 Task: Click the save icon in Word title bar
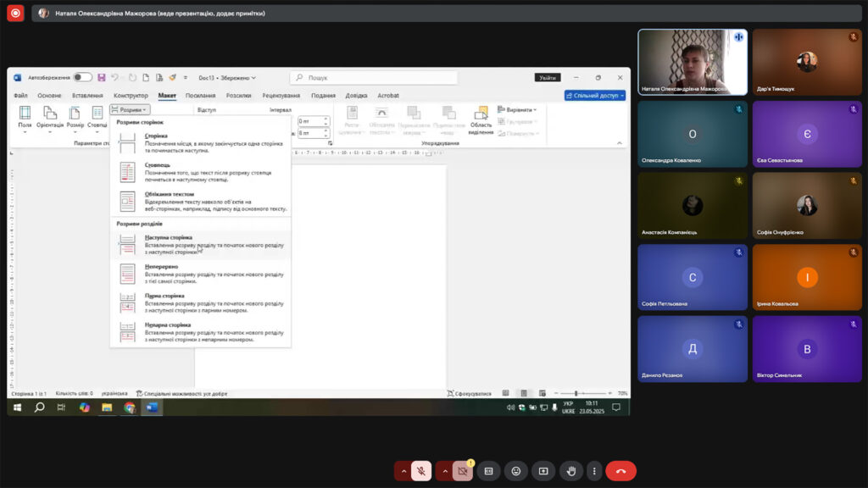(x=102, y=77)
